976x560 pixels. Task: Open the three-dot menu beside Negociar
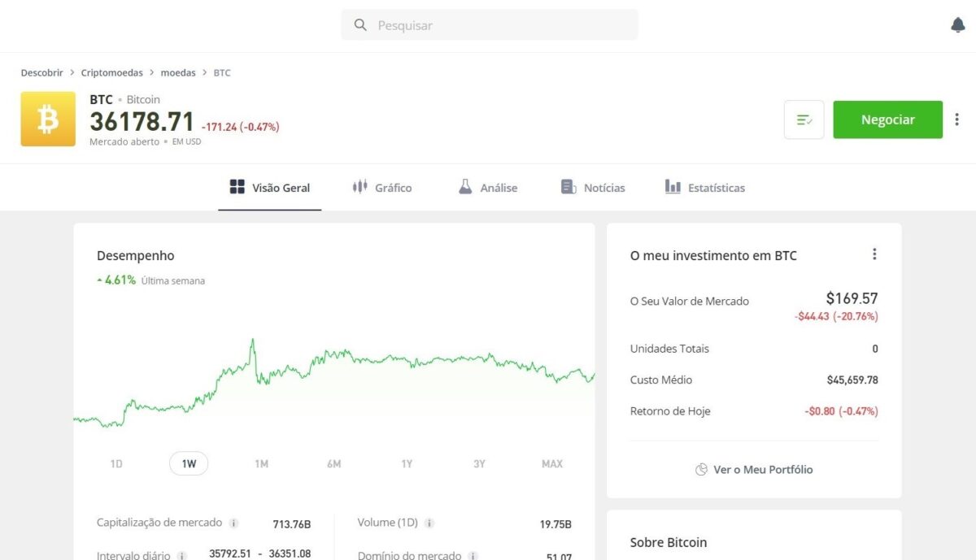click(956, 119)
